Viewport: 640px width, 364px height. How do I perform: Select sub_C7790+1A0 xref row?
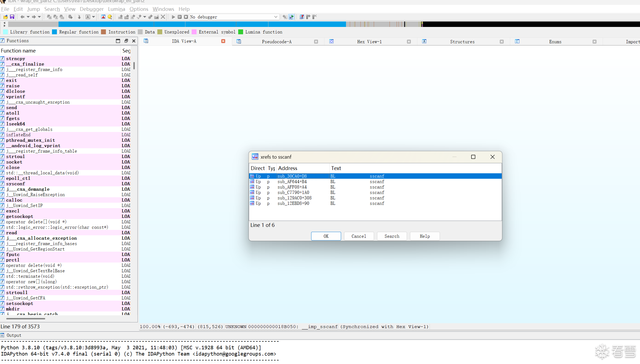point(293,193)
